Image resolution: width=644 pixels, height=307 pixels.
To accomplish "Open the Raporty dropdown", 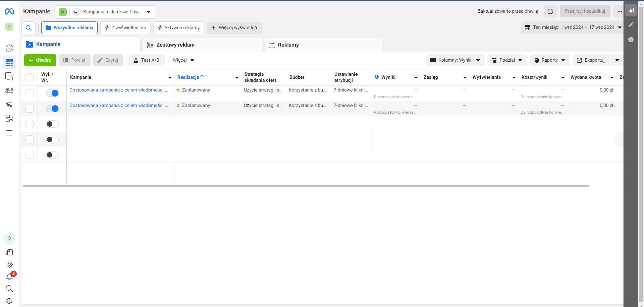I will [x=549, y=60].
